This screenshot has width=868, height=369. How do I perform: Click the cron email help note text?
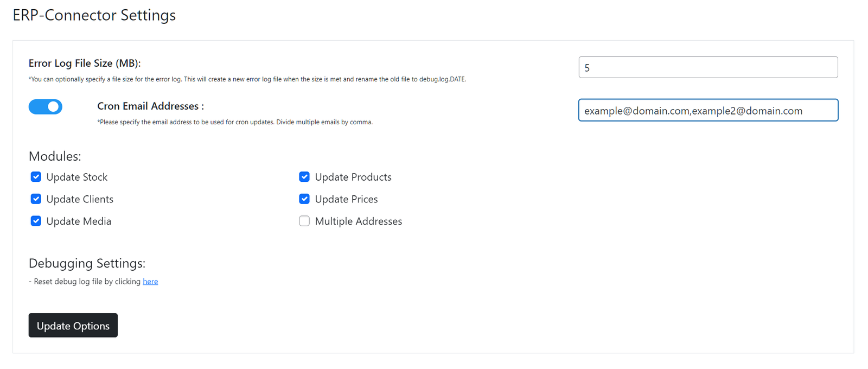point(234,122)
